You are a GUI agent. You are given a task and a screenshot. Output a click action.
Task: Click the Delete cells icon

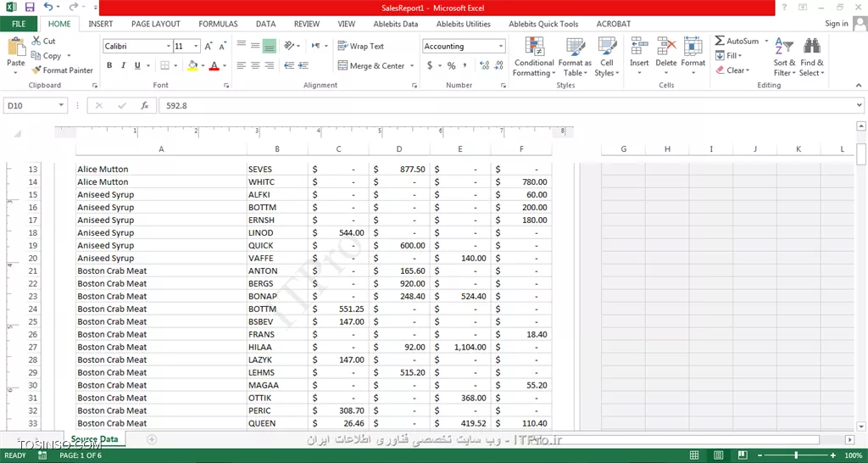[666, 47]
